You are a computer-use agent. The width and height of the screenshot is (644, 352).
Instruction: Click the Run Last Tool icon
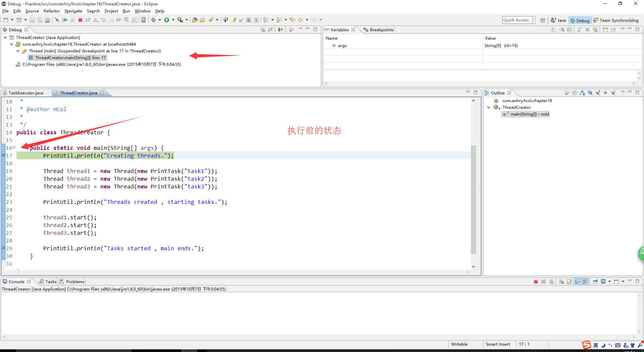(180, 20)
